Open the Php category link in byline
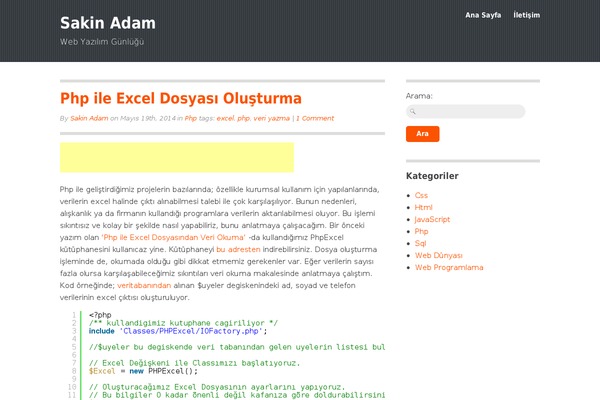Viewport: 600px width, 400px height. pos(191,118)
